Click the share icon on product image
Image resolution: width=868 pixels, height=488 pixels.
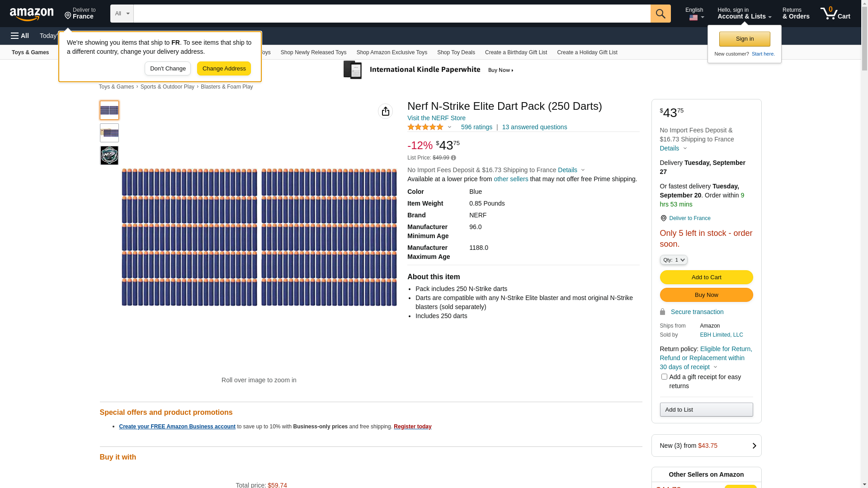(x=385, y=111)
